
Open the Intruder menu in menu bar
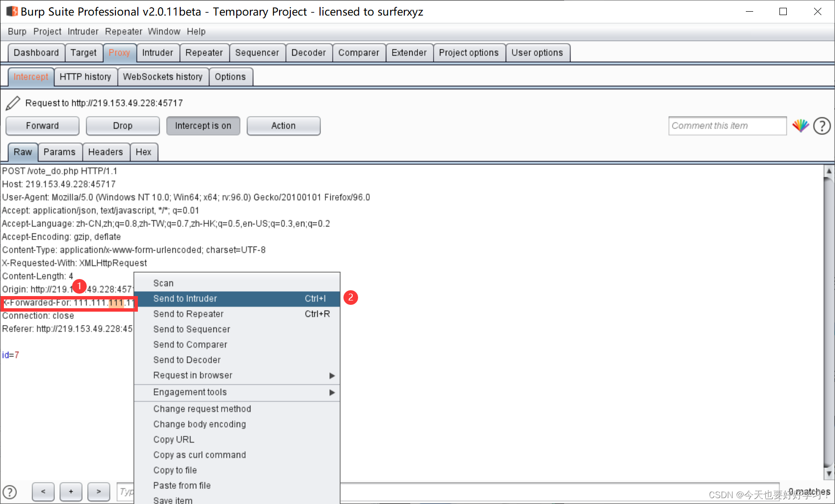click(83, 32)
